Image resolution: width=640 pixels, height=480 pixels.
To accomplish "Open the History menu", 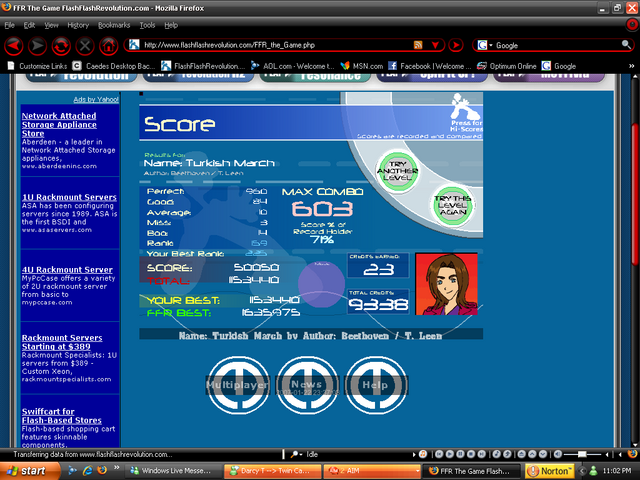I will pos(78,24).
